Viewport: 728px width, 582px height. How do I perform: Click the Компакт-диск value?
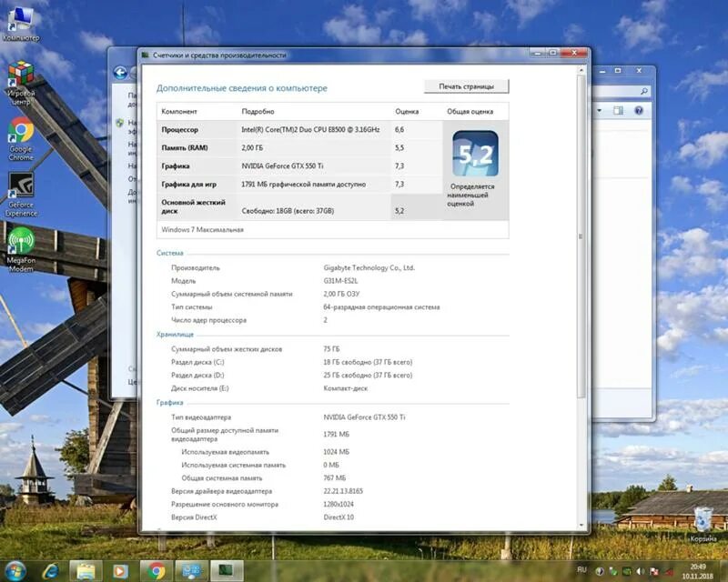pos(345,388)
